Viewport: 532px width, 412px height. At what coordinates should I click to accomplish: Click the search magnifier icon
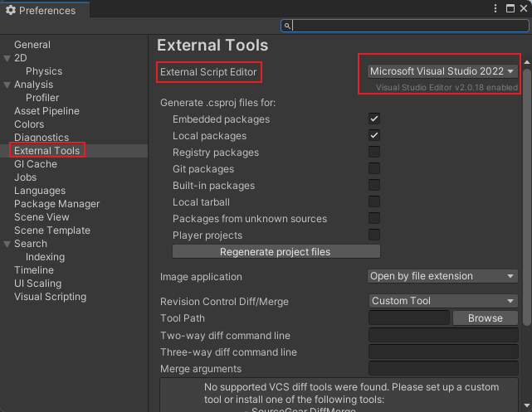pyautogui.click(x=287, y=26)
